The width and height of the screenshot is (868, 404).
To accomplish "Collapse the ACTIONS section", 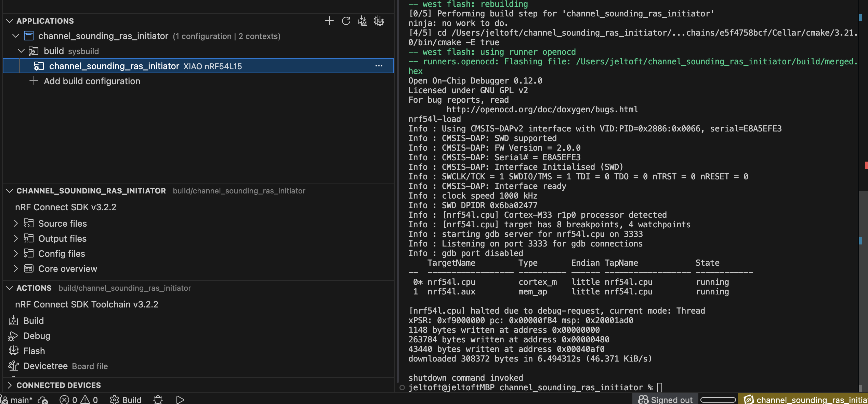I will coord(10,288).
